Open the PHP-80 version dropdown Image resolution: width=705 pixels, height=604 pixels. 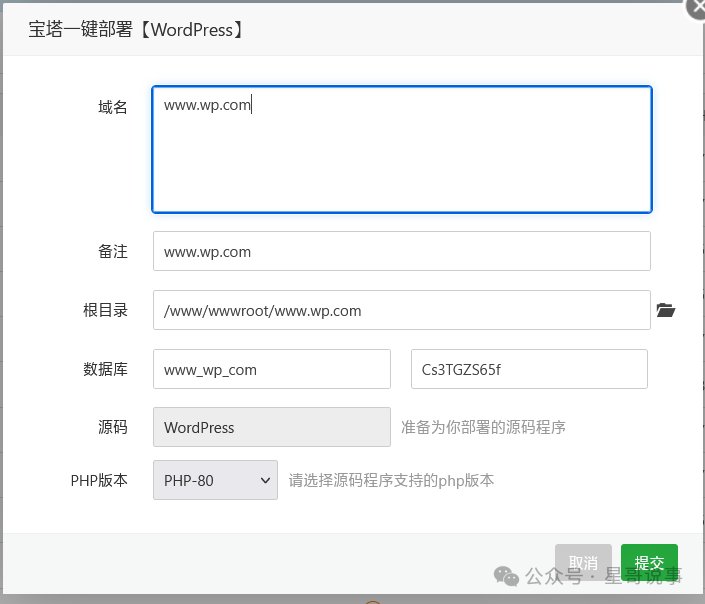215,480
